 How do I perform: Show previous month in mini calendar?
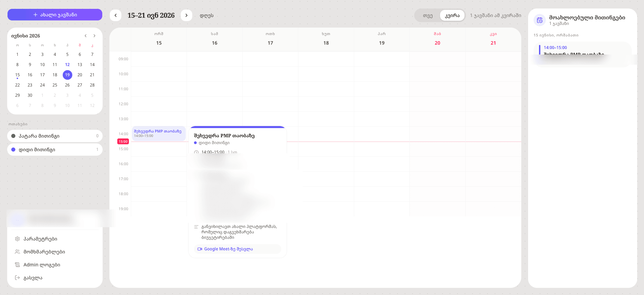(86, 36)
